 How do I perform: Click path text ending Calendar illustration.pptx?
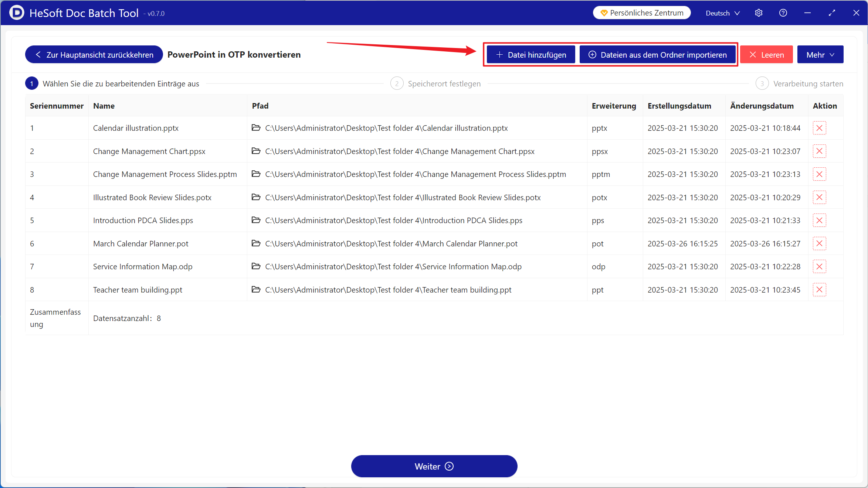click(386, 128)
